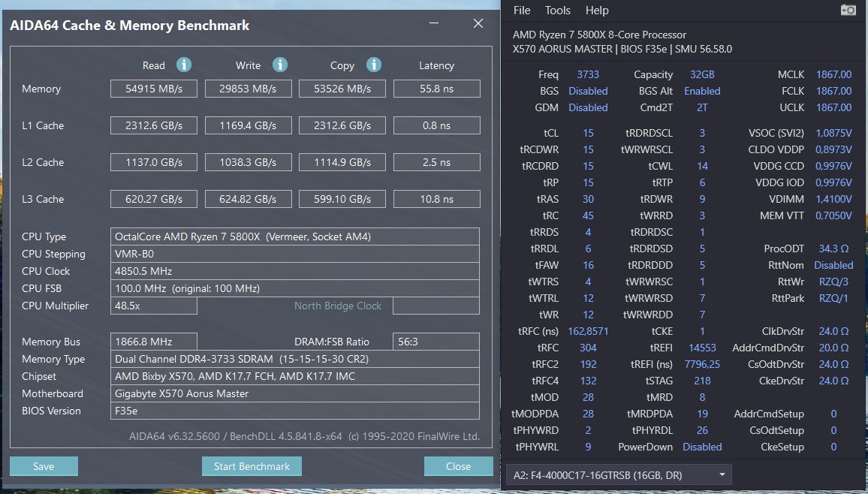This screenshot has width=868, height=494.
Task: Click the Read column info icon
Action: coord(184,65)
